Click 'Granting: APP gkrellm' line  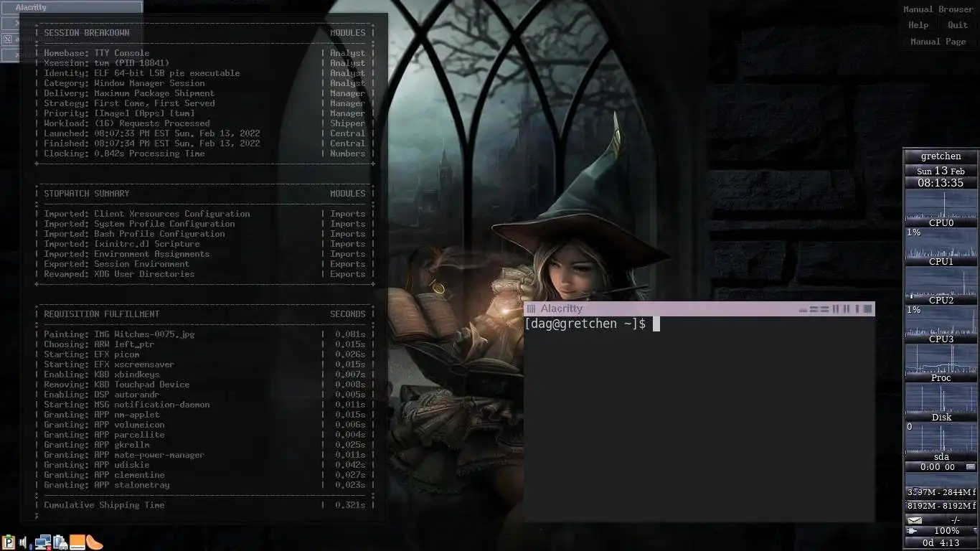coord(97,445)
